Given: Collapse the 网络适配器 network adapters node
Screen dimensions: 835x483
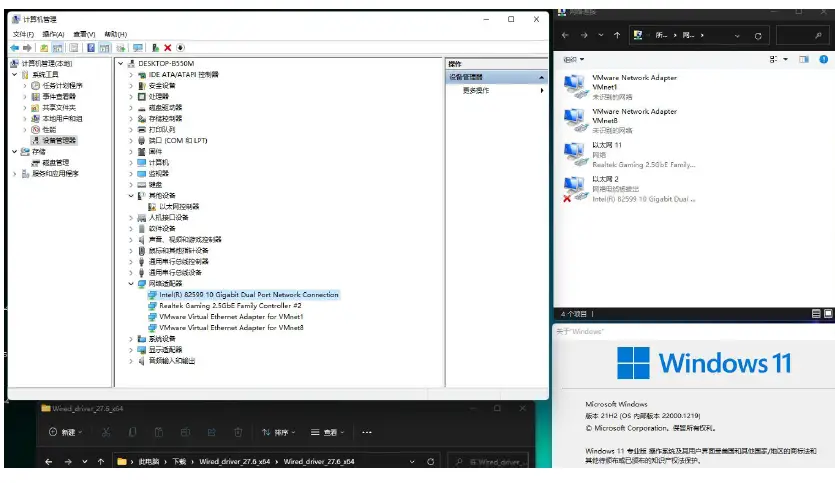Looking at the screenshot, I should [x=131, y=284].
